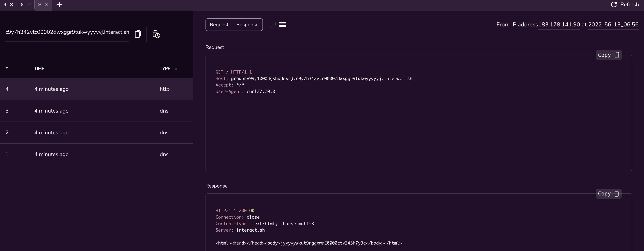Copy the interact.sh host URL
Viewport: 644px width, 251px height.
pos(138,34)
